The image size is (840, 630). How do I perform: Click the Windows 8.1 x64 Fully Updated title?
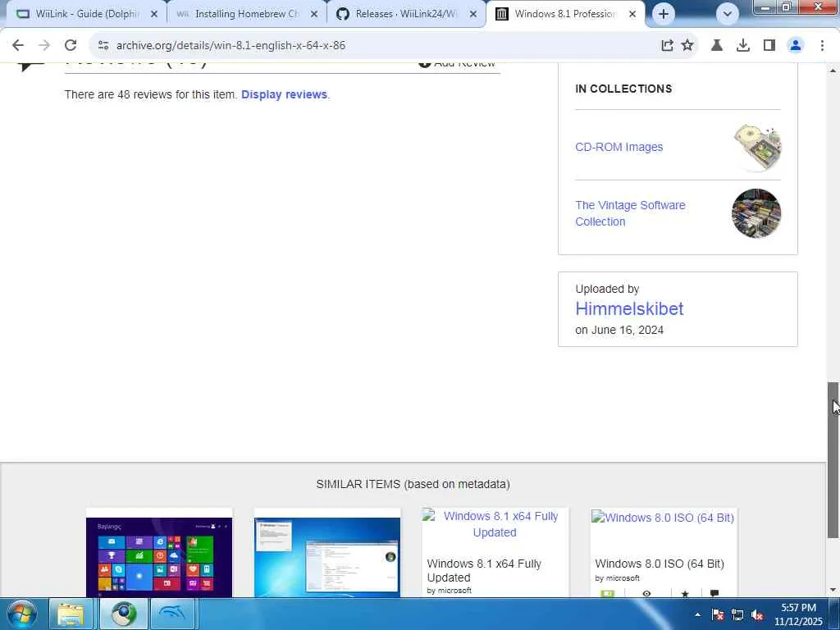(x=484, y=571)
